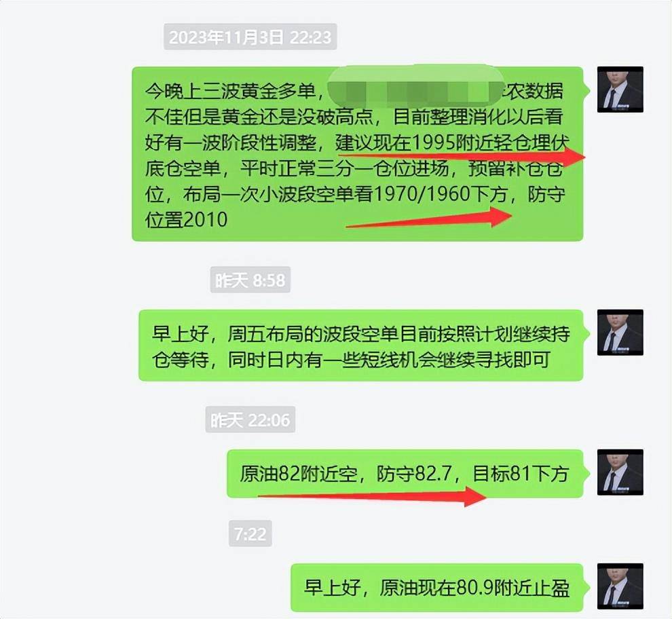672x619 pixels.
Task: Select the 早上好 周五布局 message bubble
Action: [x=361, y=345]
